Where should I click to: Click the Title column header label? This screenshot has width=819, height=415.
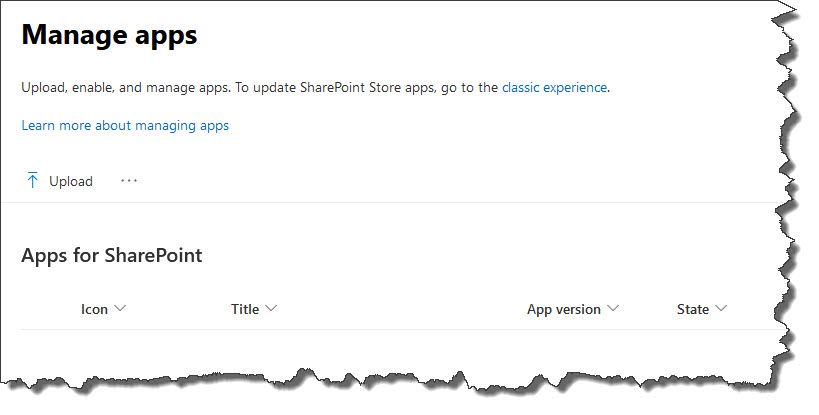pos(245,309)
